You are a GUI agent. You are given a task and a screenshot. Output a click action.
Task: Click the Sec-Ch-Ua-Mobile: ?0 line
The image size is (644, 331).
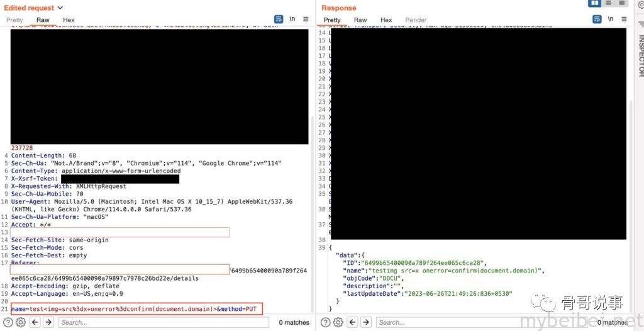coord(47,194)
